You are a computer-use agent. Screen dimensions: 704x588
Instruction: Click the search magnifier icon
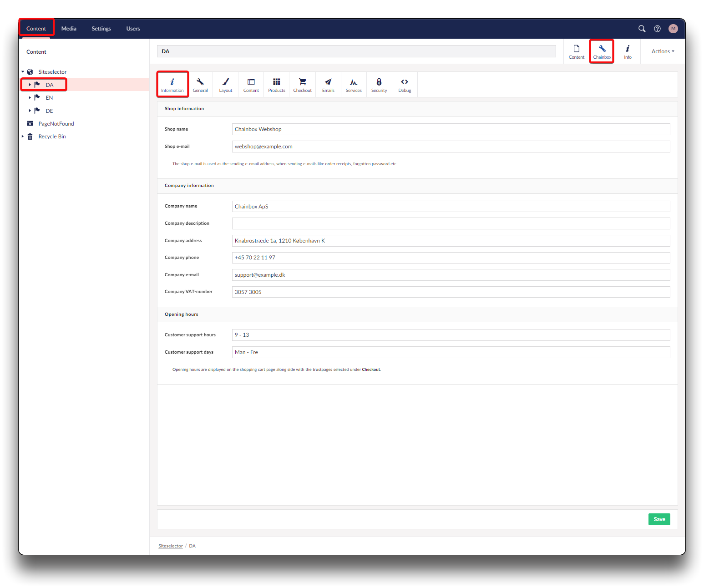pyautogui.click(x=642, y=29)
